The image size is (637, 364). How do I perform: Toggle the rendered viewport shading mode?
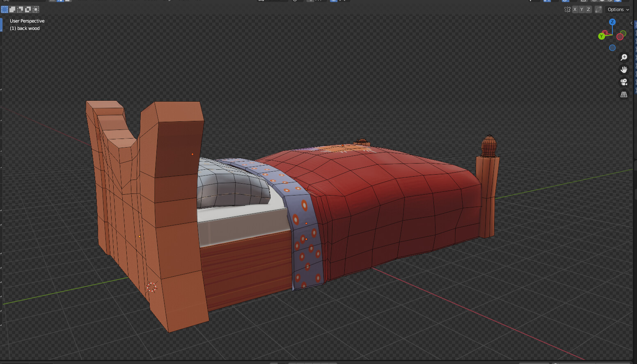tap(618, 1)
